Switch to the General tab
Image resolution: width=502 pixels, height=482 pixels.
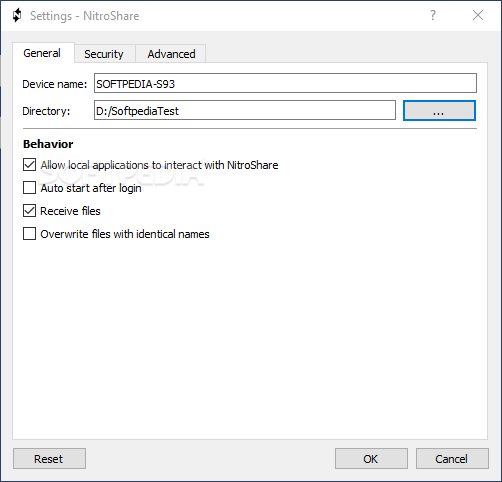pos(43,53)
